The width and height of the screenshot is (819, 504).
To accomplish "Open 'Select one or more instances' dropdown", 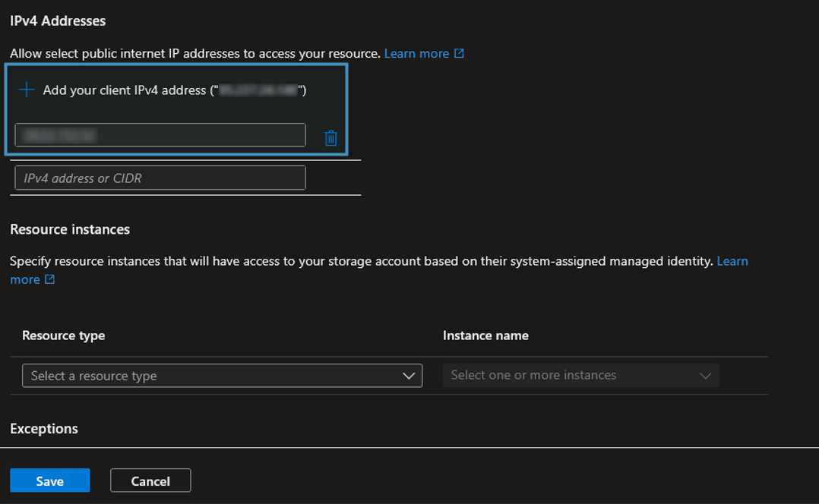I will (580, 375).
